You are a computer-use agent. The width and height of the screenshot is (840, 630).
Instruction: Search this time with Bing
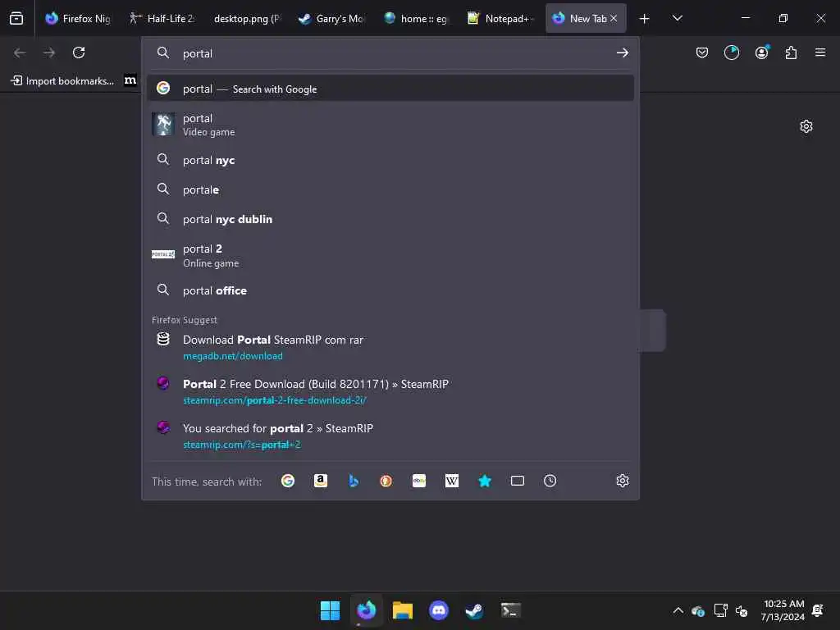pos(354,481)
